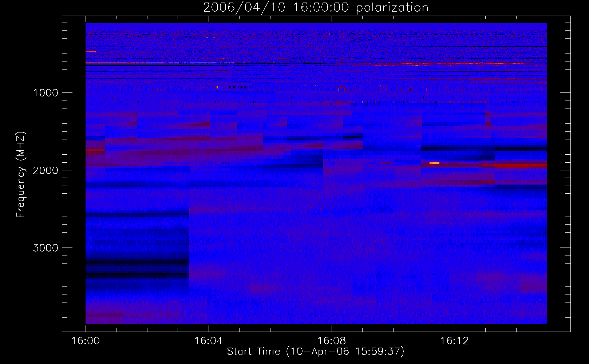
Task: Click the 16:00 time tick label
Action: [x=86, y=341]
